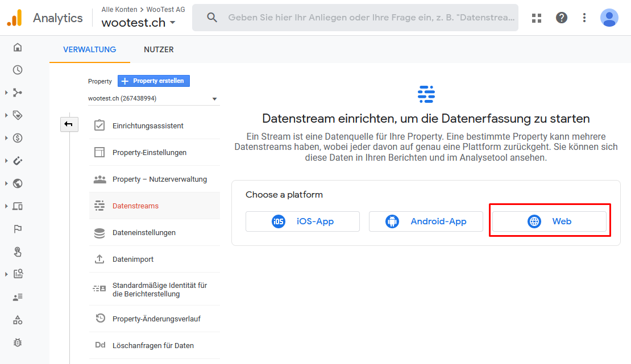Open Dateneinstellungen in the property menu
The image size is (631, 364).
(155, 232)
